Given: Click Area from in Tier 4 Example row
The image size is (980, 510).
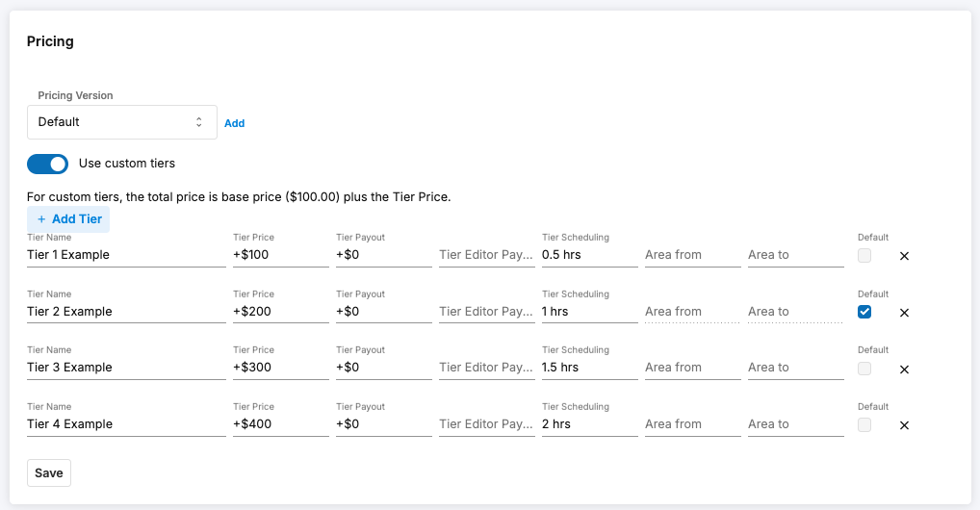Looking at the screenshot, I should coord(692,423).
